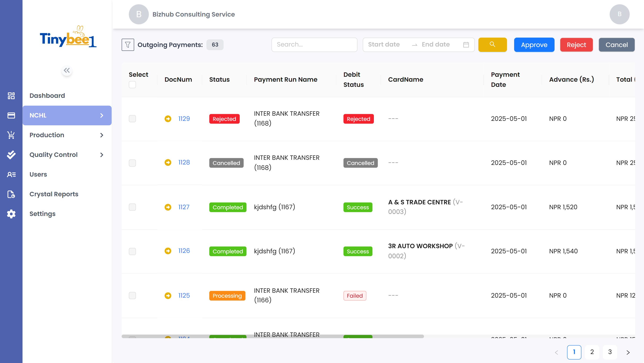Click the Dashboard grid icon in rail
The height and width of the screenshot is (363, 644).
click(11, 96)
